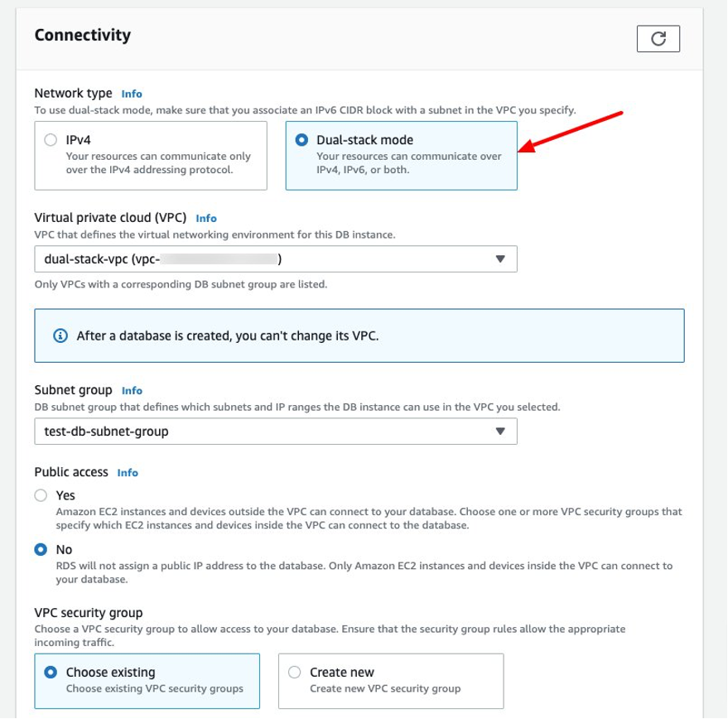The height and width of the screenshot is (719, 728).
Task: Select Choose existing VPC security group
Action: coord(51,673)
